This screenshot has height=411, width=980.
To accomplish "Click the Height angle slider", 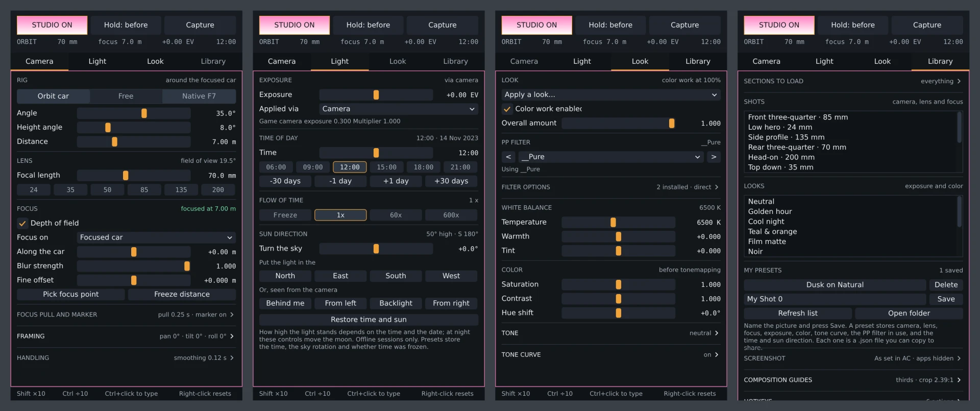I will coord(134,128).
